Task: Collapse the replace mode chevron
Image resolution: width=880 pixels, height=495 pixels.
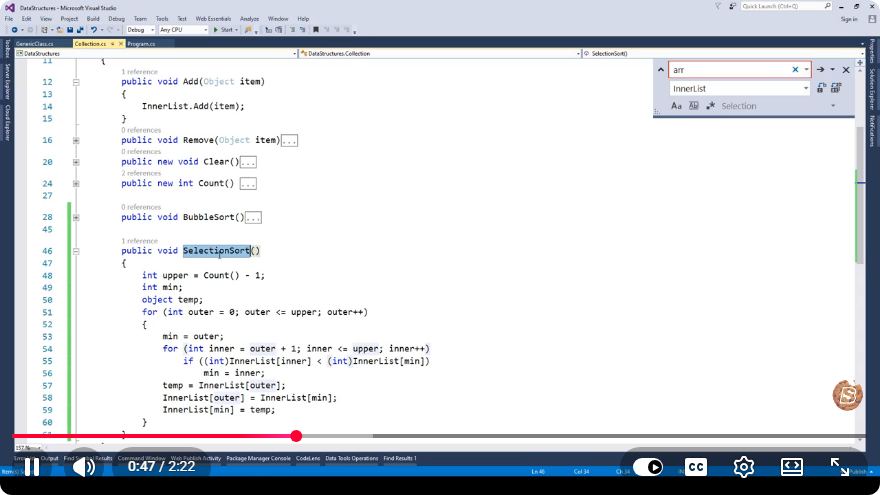Action: click(x=661, y=70)
